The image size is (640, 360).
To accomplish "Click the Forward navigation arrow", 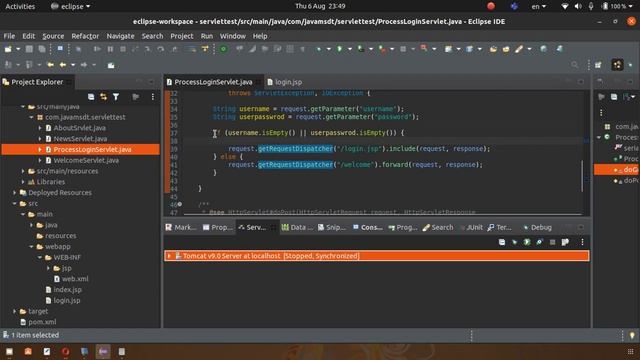I will (x=84, y=65).
